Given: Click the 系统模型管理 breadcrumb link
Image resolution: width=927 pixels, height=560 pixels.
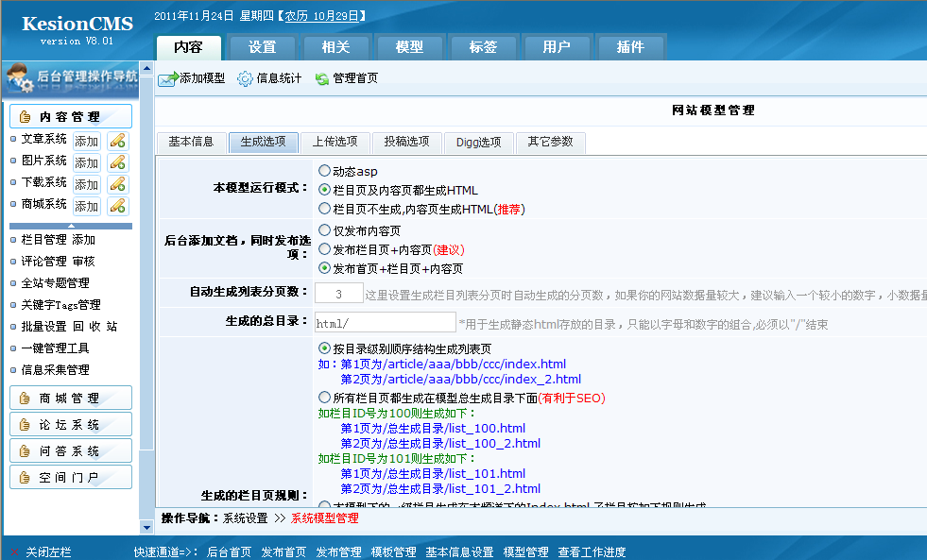Looking at the screenshot, I should [325, 518].
